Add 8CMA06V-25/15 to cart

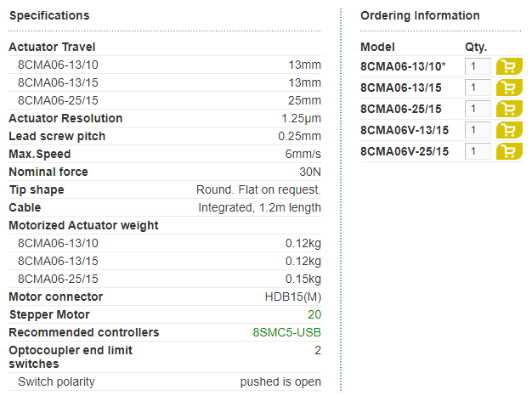pyautogui.click(x=509, y=151)
